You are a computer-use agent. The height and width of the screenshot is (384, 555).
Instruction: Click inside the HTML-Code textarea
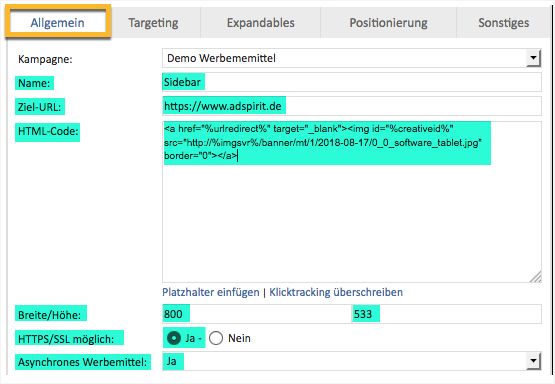(351, 202)
